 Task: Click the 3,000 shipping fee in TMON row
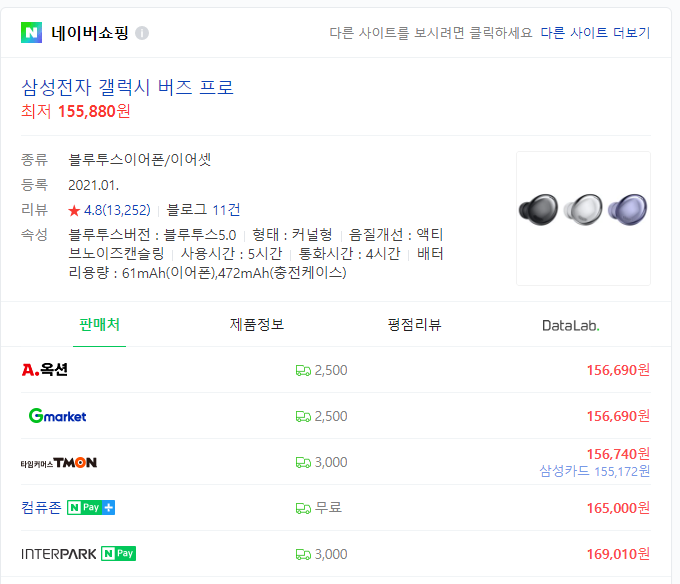click(331, 462)
